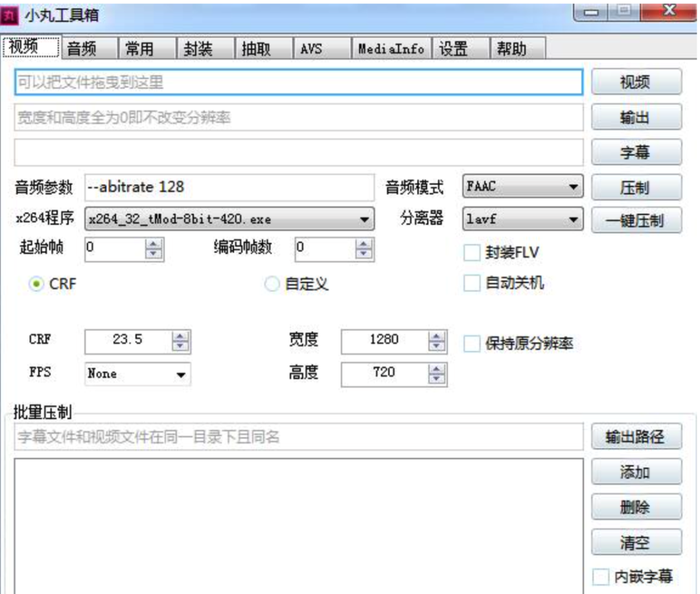Decrease the 编码帧数 frame count spinner
Image resolution: width=700 pixels, height=594 pixels.
[364, 254]
